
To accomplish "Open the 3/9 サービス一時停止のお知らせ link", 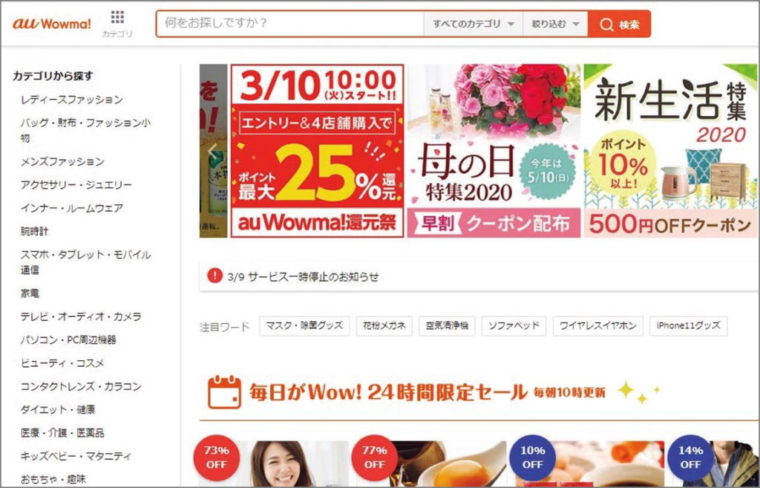I will [303, 277].
